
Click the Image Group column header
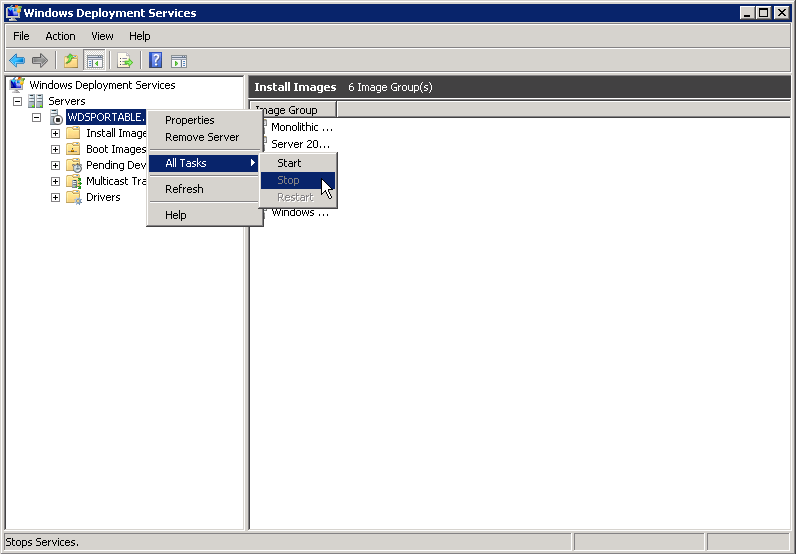pyautogui.click(x=292, y=110)
